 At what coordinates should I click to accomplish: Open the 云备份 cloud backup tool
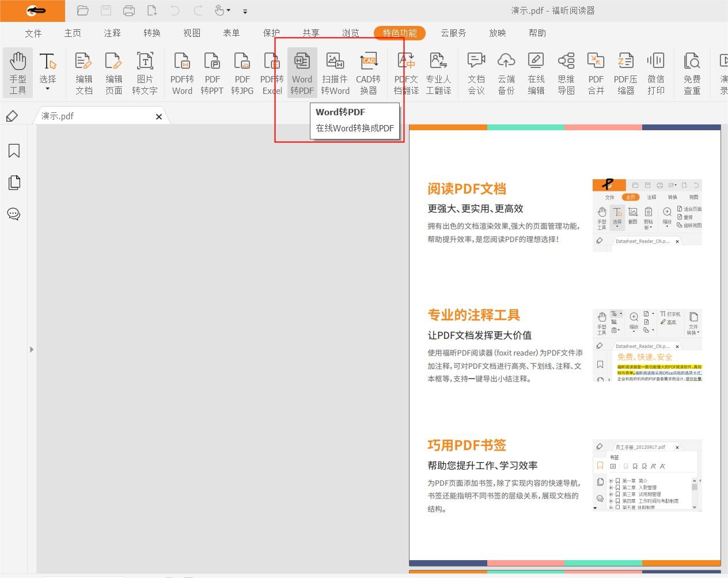point(506,72)
